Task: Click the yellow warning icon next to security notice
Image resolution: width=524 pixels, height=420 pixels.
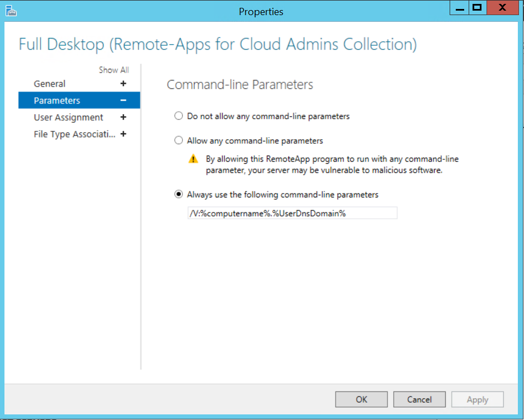Action: coord(193,158)
